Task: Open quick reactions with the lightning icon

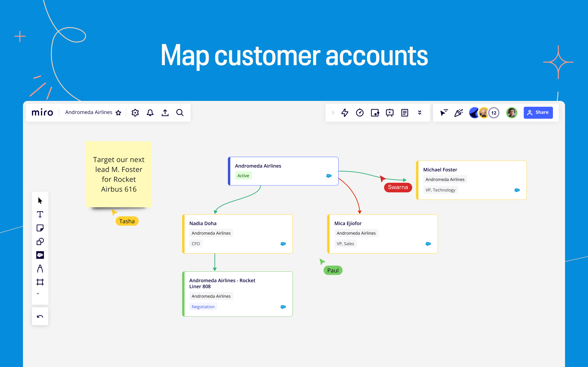Action: pyautogui.click(x=345, y=112)
